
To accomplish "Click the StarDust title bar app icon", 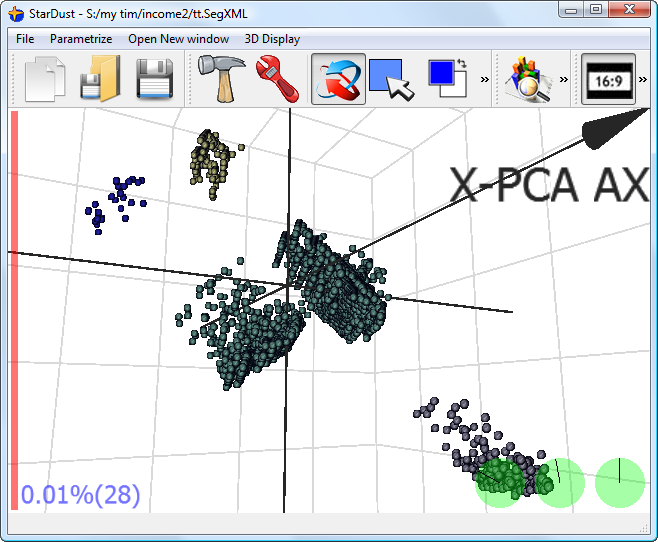I will point(16,14).
